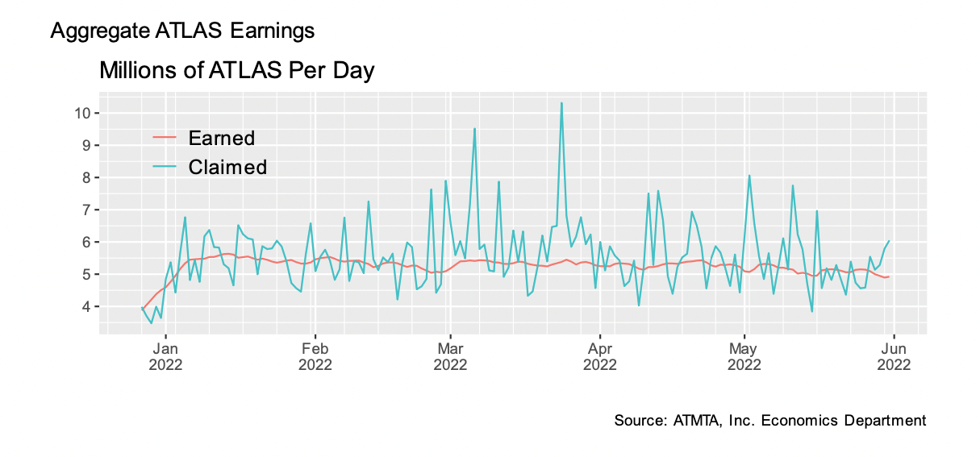Click the y-axis value 4 label

pos(84,306)
